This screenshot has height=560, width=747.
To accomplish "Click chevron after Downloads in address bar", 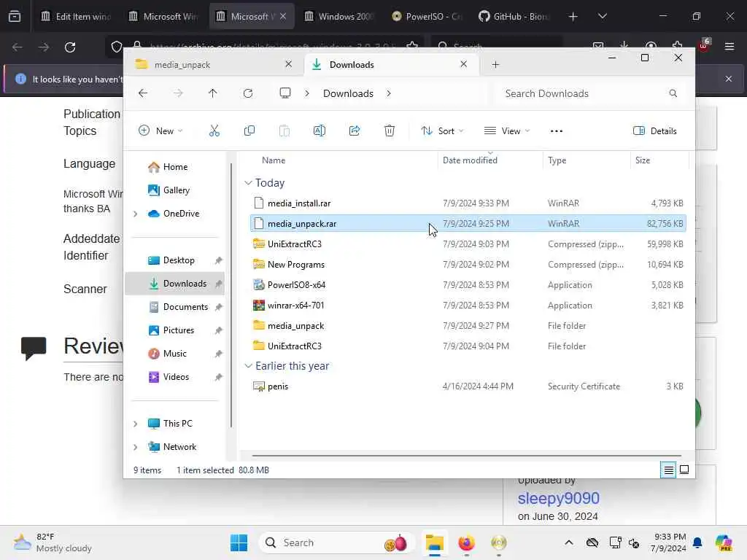I will click(389, 93).
